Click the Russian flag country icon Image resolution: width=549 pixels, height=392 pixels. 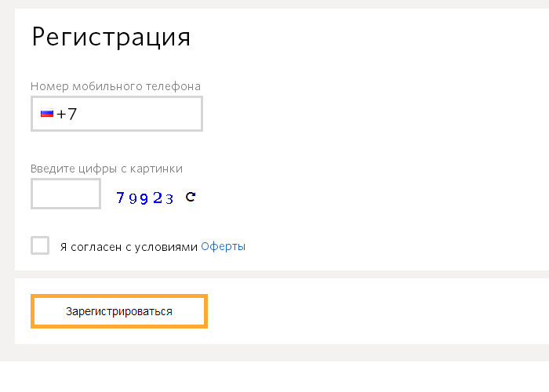tap(46, 114)
